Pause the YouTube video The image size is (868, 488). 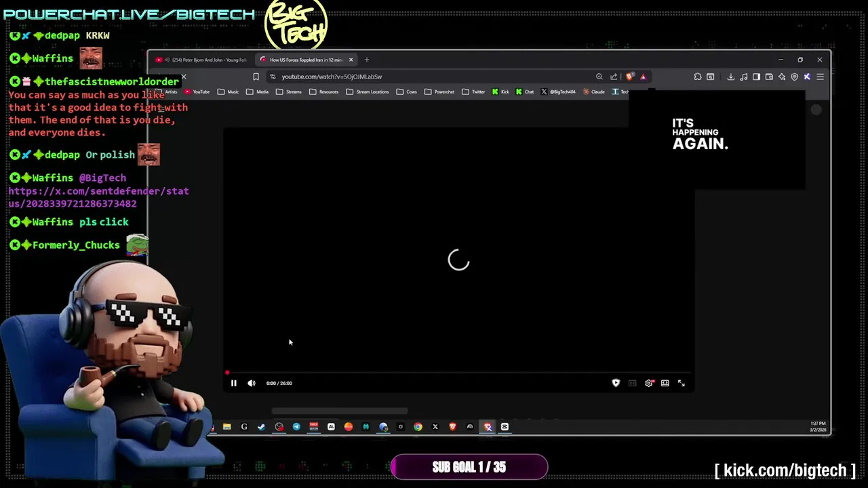point(234,384)
